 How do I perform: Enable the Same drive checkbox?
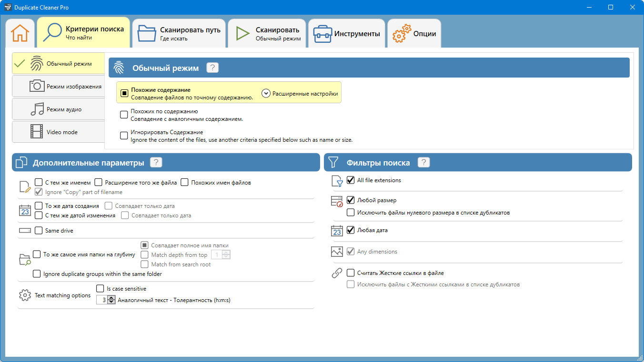point(39,231)
